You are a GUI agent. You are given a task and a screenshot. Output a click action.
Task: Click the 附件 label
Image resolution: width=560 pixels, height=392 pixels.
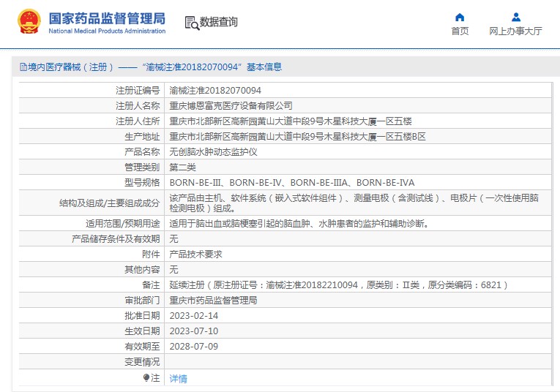151,254
